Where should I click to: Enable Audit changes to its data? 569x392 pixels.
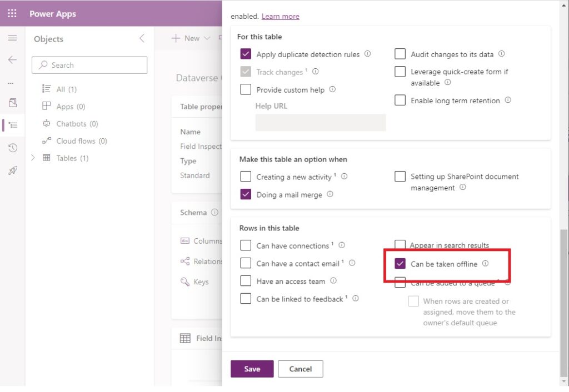click(x=400, y=54)
